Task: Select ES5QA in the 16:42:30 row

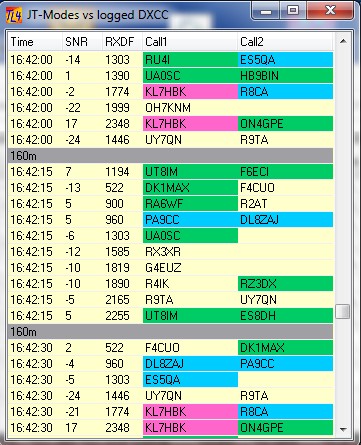Action: click(190, 380)
